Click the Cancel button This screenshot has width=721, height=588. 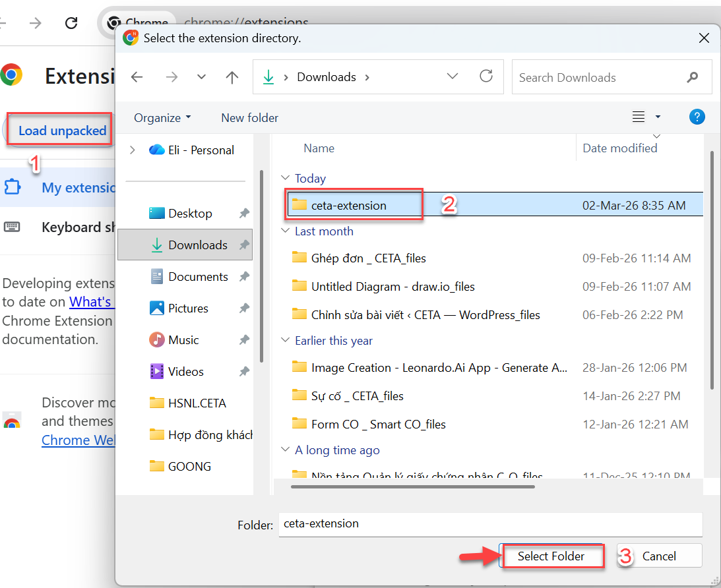pyautogui.click(x=659, y=556)
